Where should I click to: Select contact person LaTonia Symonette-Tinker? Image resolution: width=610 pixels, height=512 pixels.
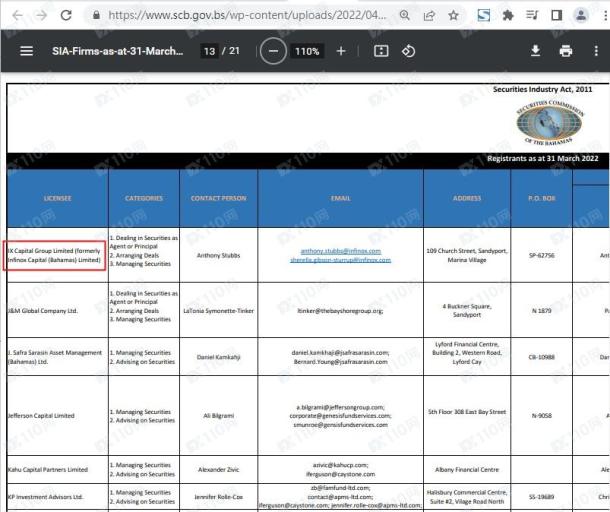pos(218,310)
